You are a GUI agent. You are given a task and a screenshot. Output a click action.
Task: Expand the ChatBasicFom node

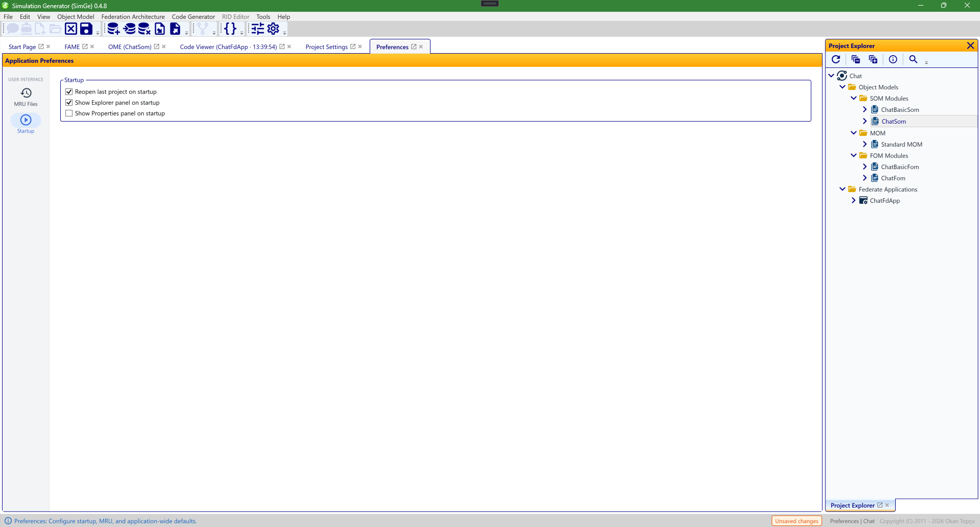click(865, 166)
